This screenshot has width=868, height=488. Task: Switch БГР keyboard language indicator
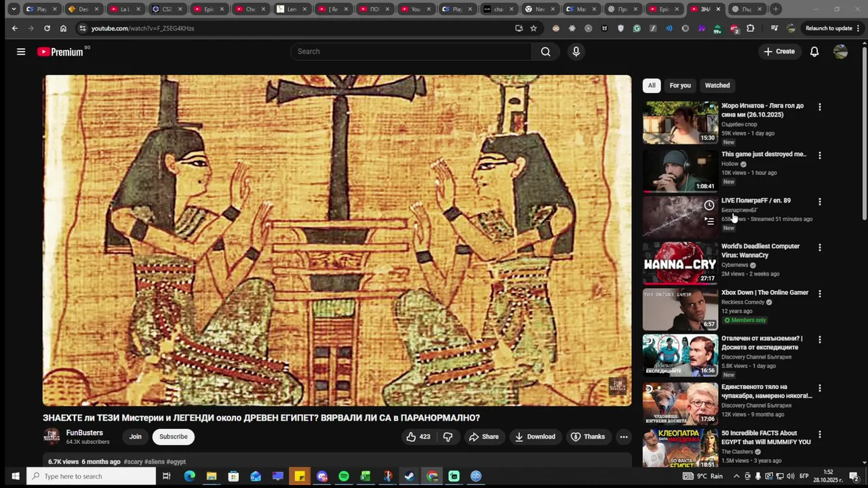pyautogui.click(x=804, y=476)
